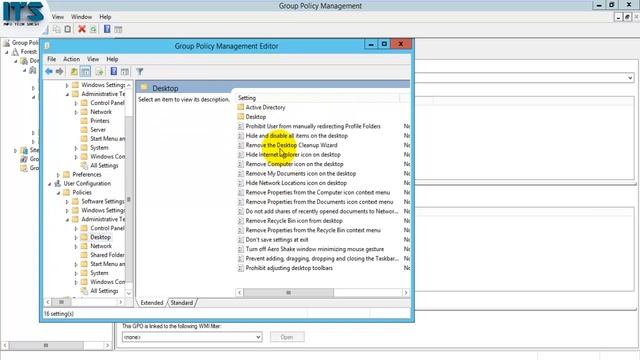The height and width of the screenshot is (360, 640).
Task: Select Remove Properties from the Recycle Bin context menu
Action: click(313, 230)
